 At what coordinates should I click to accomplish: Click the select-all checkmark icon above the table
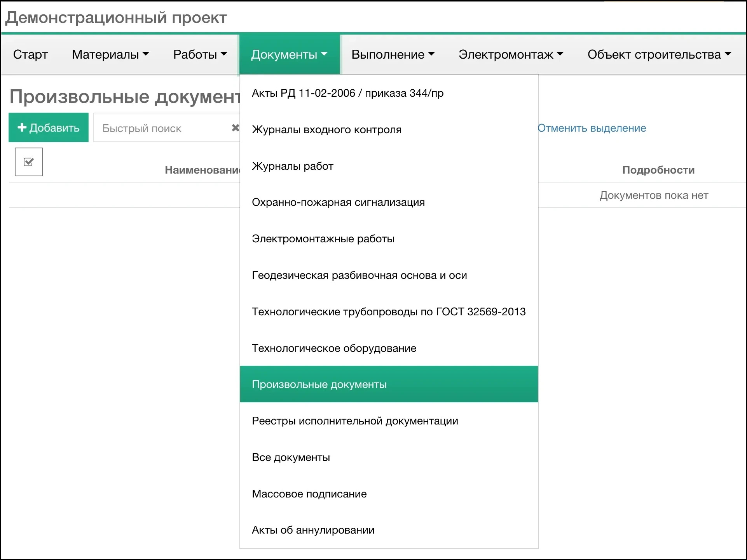[28, 162]
